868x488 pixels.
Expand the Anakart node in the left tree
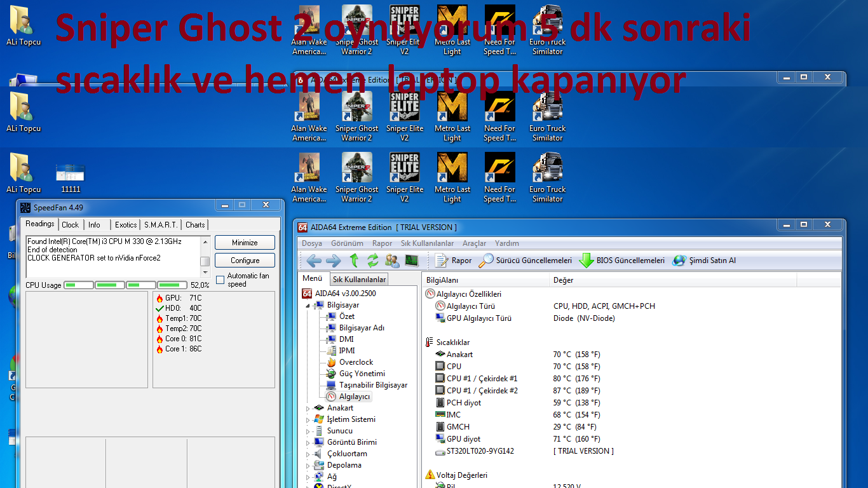tap(308, 409)
